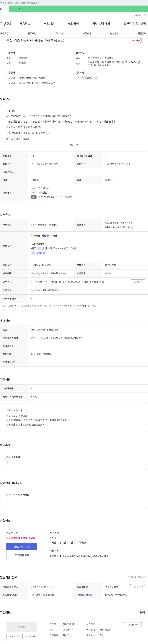Screen dimensions: 148x644
Task: Open 지도 보기 for 부산고용센터
Action: pyautogui.click(x=138, y=587)
